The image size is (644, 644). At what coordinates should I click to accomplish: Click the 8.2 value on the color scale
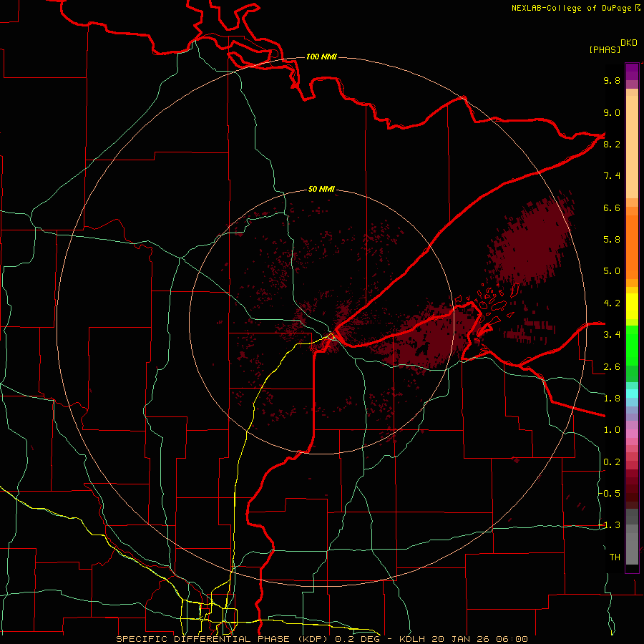pos(612,144)
